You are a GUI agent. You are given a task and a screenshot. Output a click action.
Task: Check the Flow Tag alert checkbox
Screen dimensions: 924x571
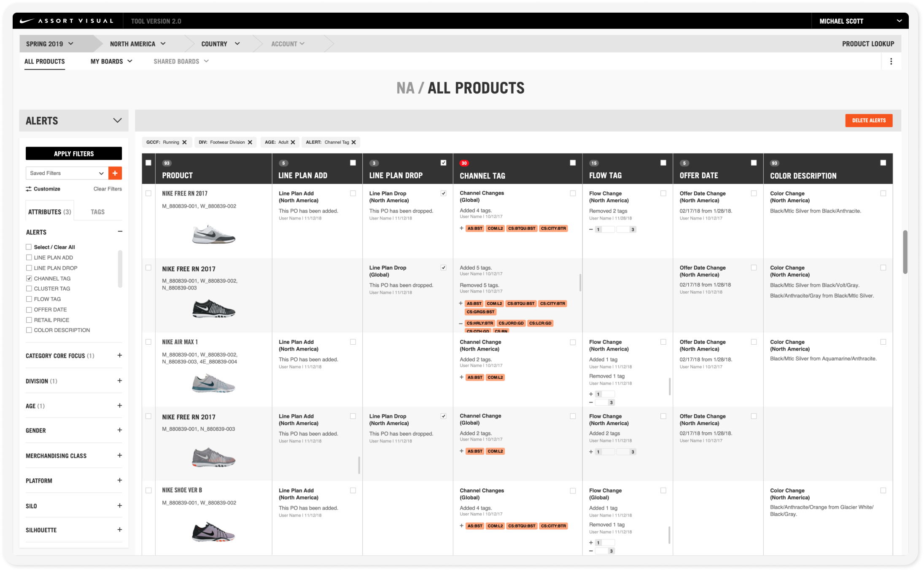(x=29, y=299)
